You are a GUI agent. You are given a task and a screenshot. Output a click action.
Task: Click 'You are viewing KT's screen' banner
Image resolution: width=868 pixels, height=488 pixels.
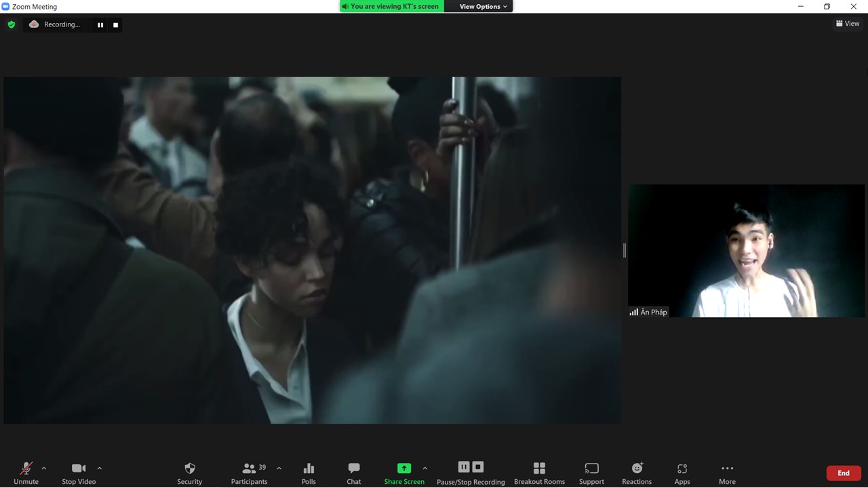click(x=391, y=7)
